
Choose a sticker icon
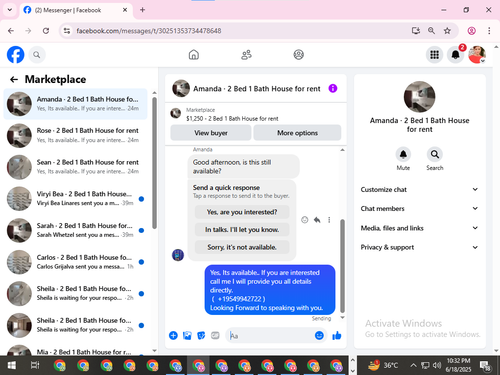coord(201,335)
